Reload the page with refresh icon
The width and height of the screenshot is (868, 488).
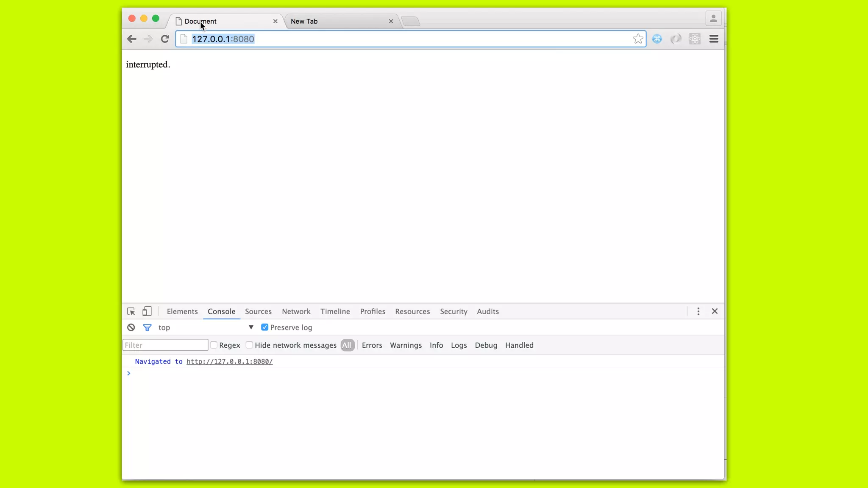165,39
